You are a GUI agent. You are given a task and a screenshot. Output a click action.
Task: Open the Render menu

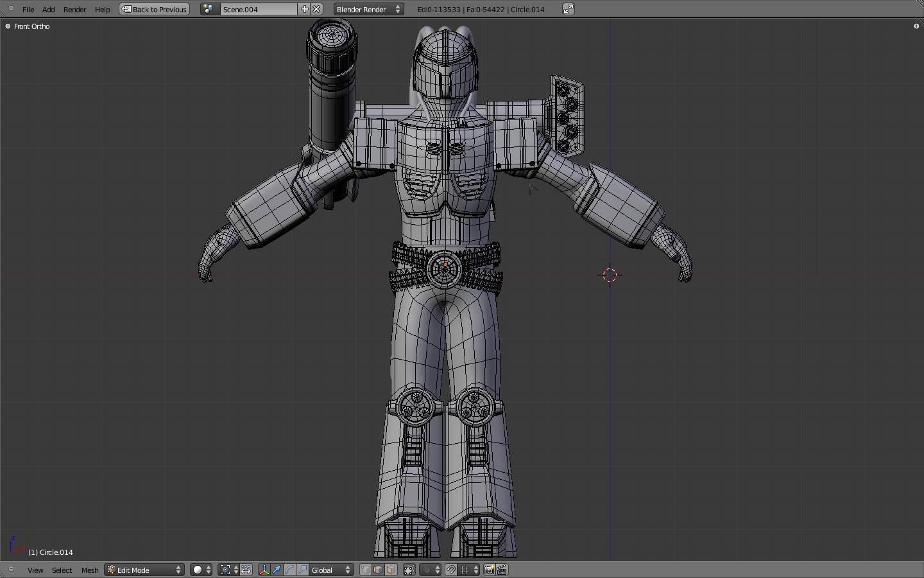tap(74, 10)
